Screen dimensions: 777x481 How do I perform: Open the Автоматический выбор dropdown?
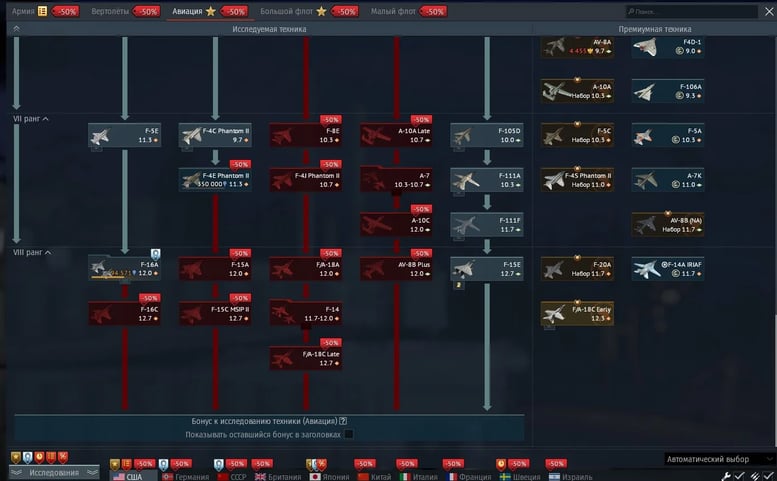[716, 459]
